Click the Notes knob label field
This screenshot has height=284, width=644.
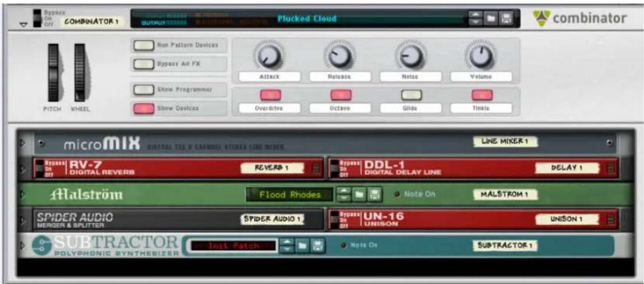[411, 76]
